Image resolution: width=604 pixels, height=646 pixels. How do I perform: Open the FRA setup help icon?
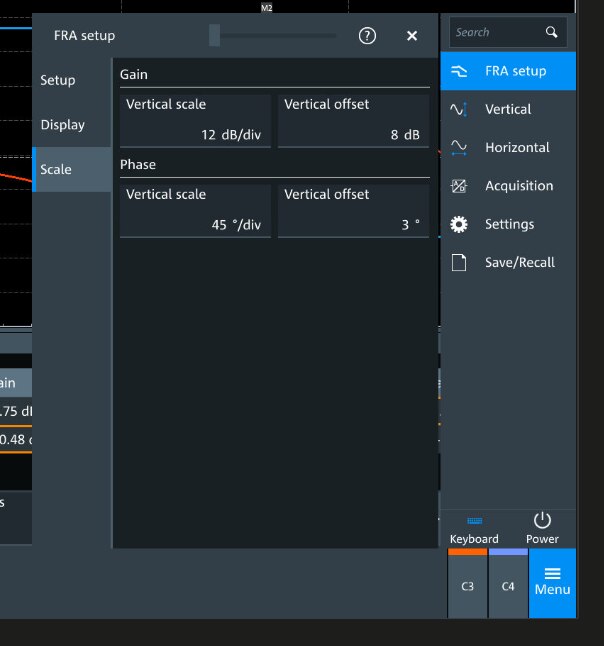click(x=367, y=36)
